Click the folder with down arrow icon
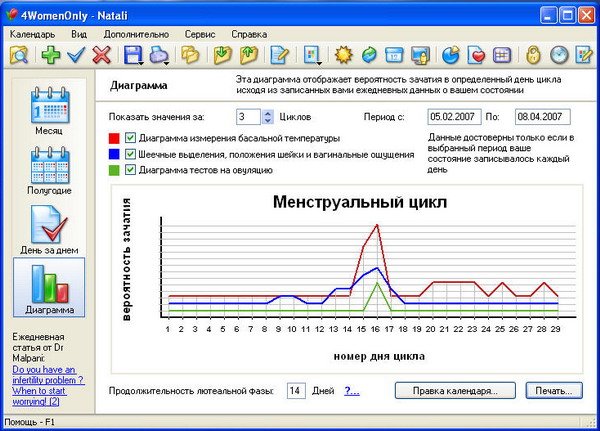Viewport: 600px width, 431px height. (x=222, y=55)
